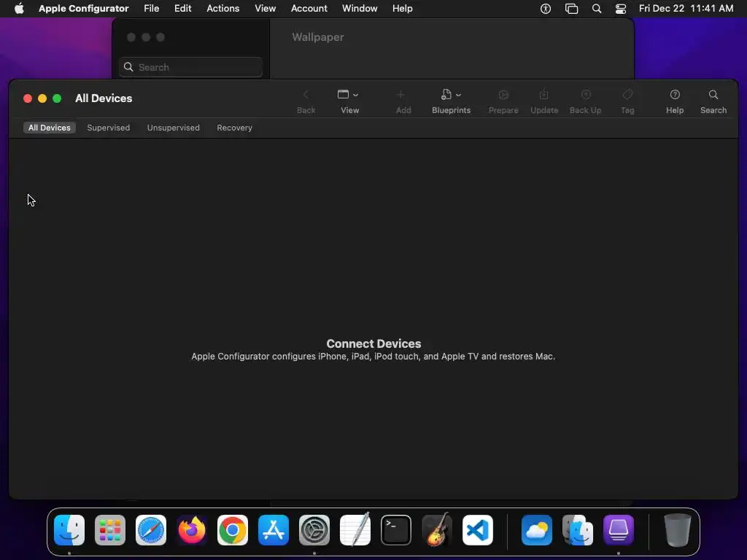Launch Google Chrome from the Dock
This screenshot has height=560, width=747.
pyautogui.click(x=233, y=530)
